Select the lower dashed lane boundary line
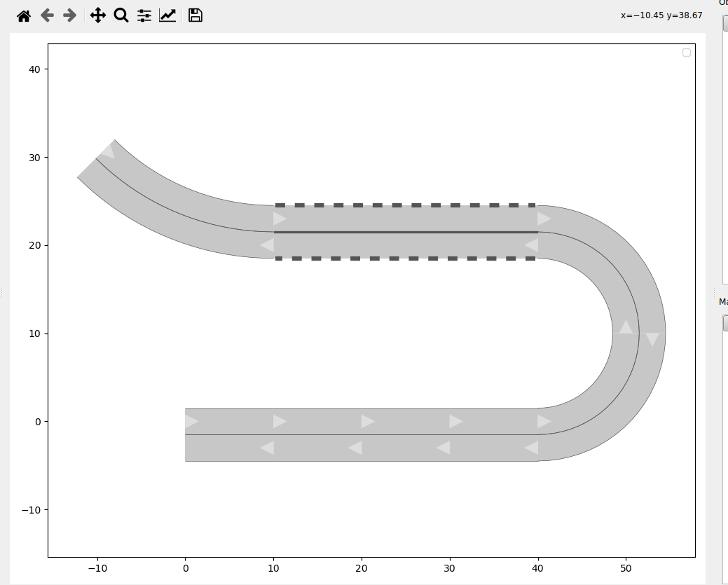 (x=405, y=259)
